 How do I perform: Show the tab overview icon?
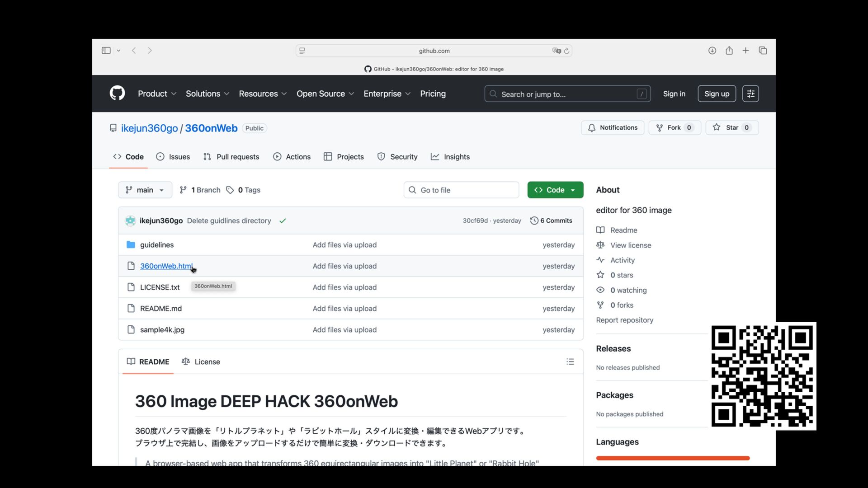763,51
